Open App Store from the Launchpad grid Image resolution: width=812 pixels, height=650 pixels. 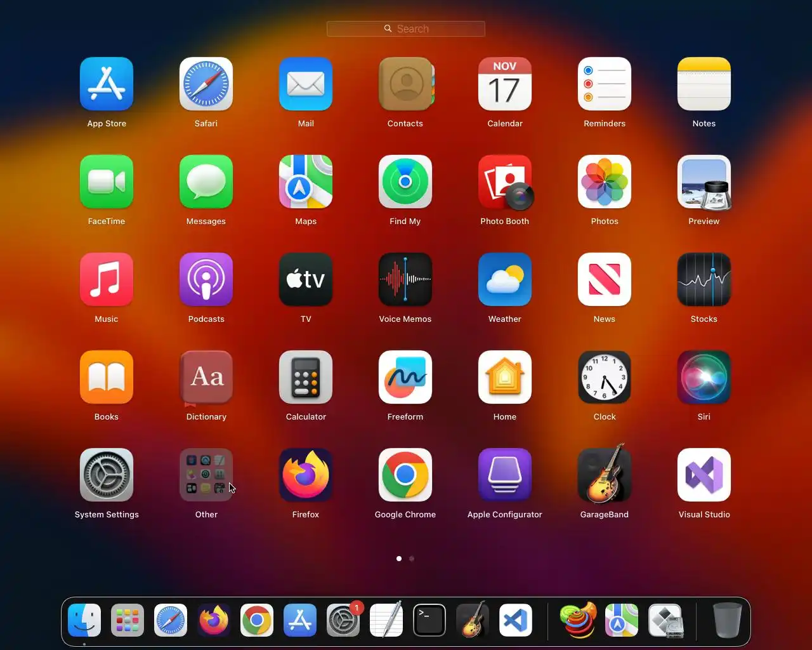[x=107, y=84]
